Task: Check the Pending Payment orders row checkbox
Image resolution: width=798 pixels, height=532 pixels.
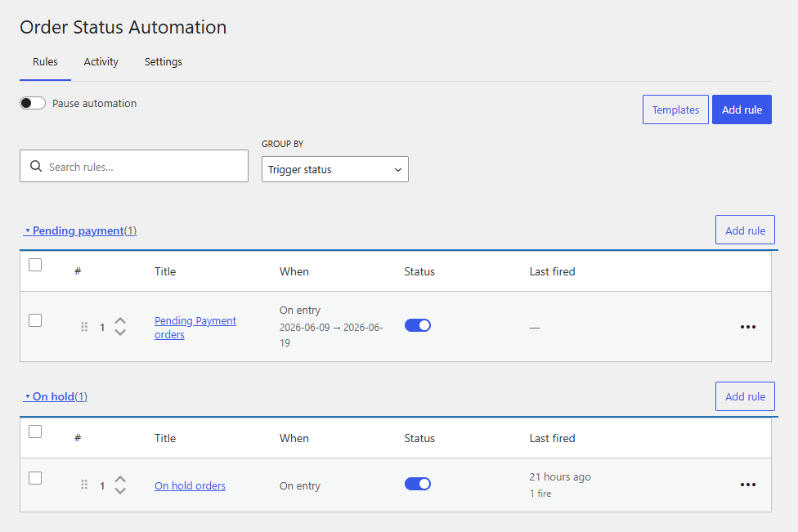Action: pos(35,320)
